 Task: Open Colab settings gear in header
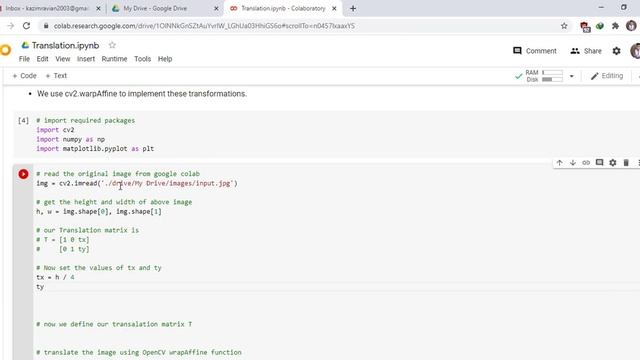pos(616,51)
